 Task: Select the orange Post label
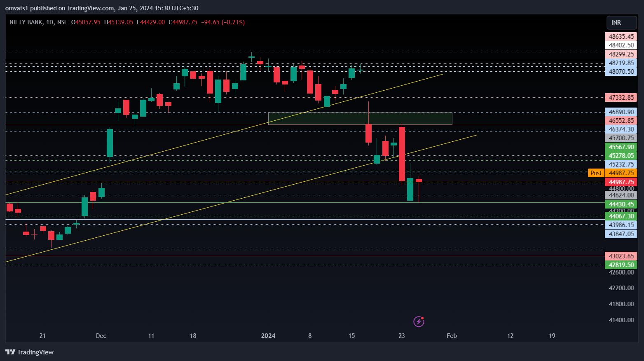[596, 173]
